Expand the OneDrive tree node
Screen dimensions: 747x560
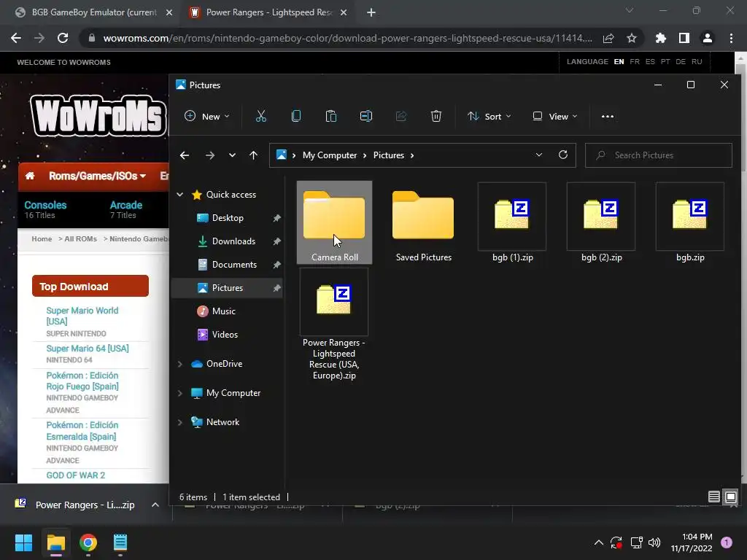pyautogui.click(x=180, y=364)
